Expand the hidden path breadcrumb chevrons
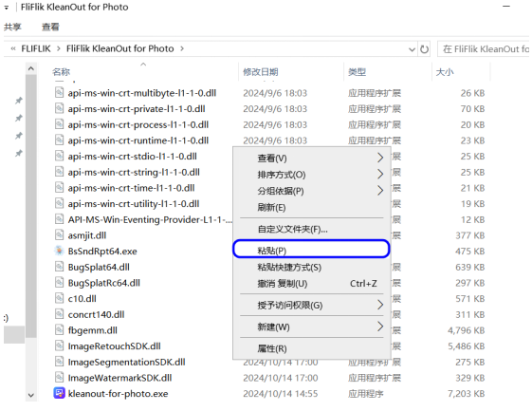The height and width of the screenshot is (411, 532). tap(13, 48)
